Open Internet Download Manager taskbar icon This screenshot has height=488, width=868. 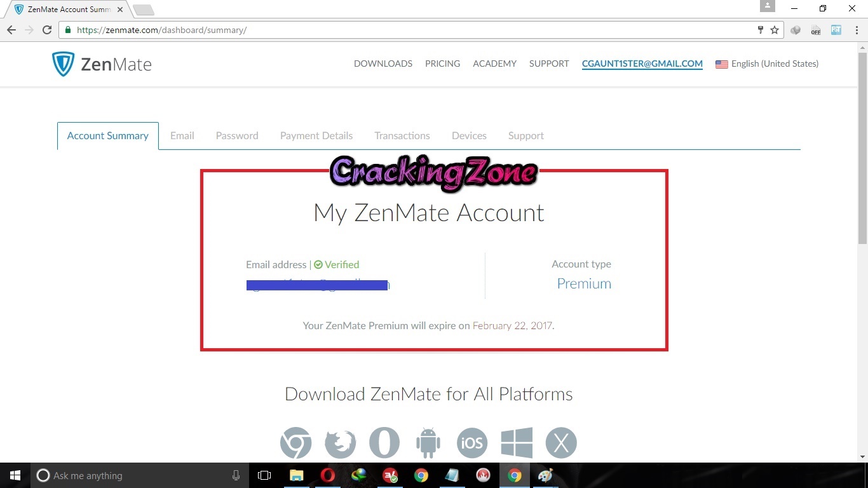pos(359,475)
